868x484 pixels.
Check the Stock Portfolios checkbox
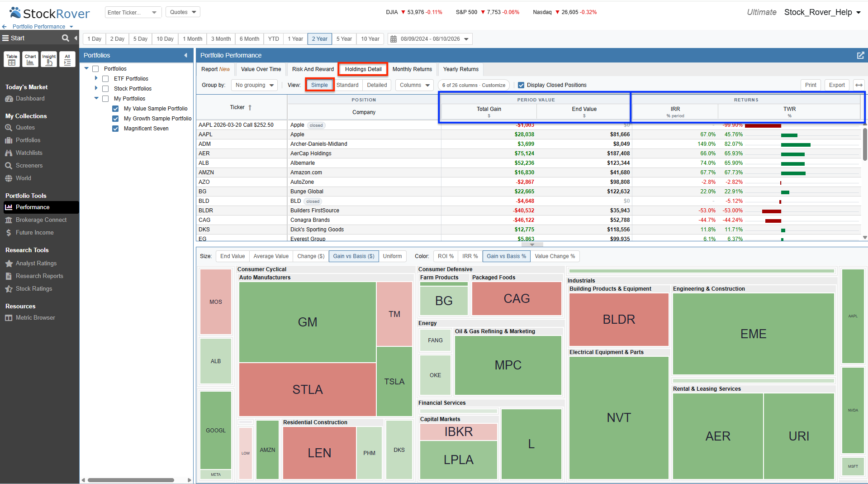(105, 89)
